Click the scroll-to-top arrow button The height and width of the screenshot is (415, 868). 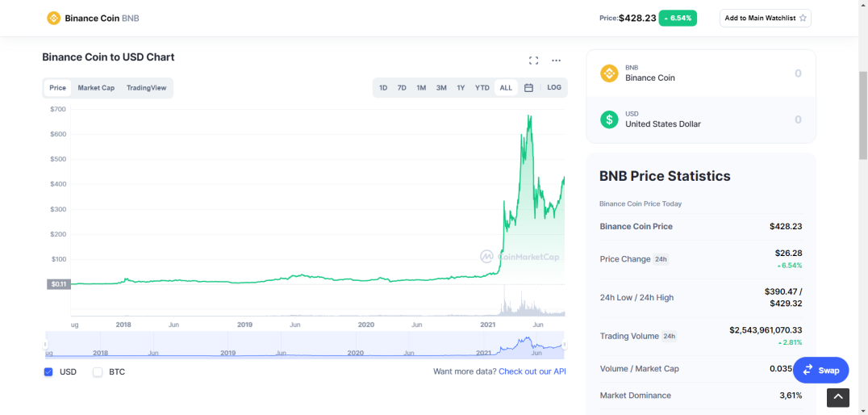tap(838, 396)
